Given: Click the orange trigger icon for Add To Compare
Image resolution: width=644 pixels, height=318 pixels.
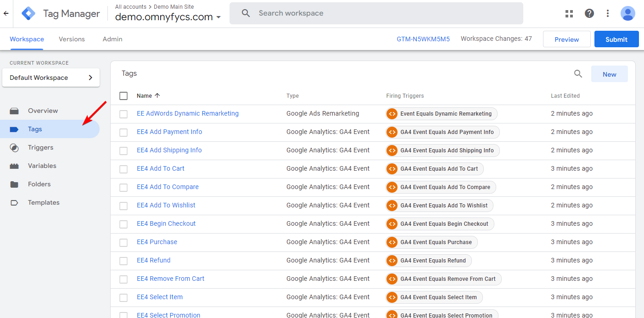Looking at the screenshot, I should [x=392, y=187].
